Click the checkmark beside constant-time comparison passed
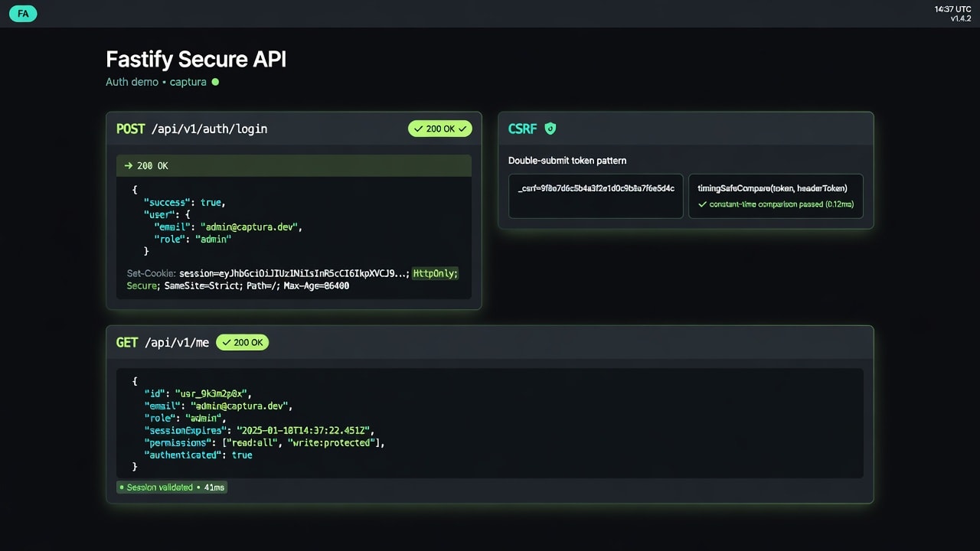 (702, 204)
